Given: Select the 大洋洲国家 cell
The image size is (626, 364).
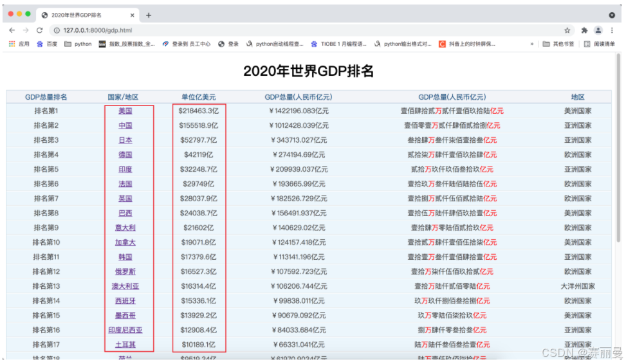Looking at the screenshot, I should [578, 286].
